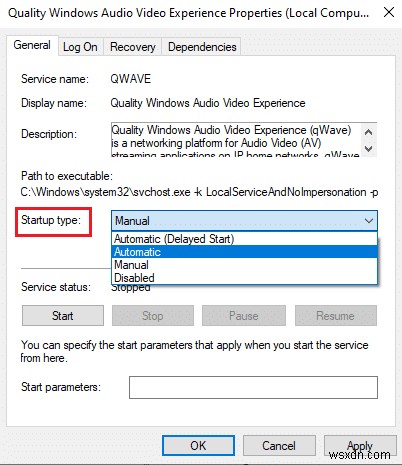Click the Startup type label

point(51,220)
